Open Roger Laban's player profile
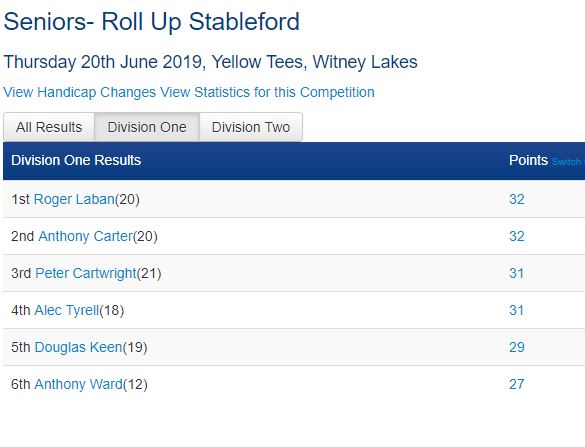Viewport: 585px width, 447px height. click(74, 199)
